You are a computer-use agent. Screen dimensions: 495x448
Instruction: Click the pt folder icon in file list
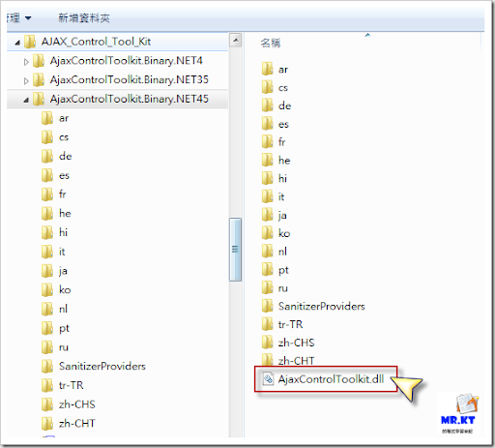tap(268, 269)
